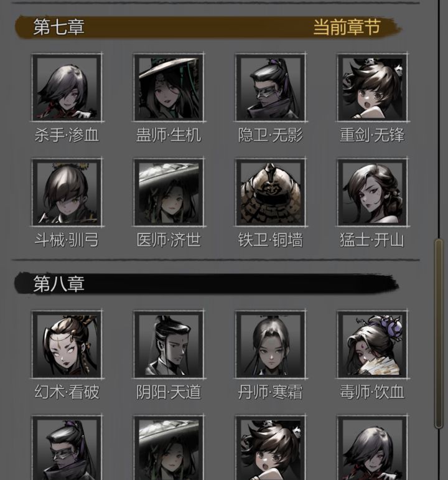Select the 杀手·渗血 character portrait in chapter seven
This screenshot has width=448, height=480.
[67, 87]
